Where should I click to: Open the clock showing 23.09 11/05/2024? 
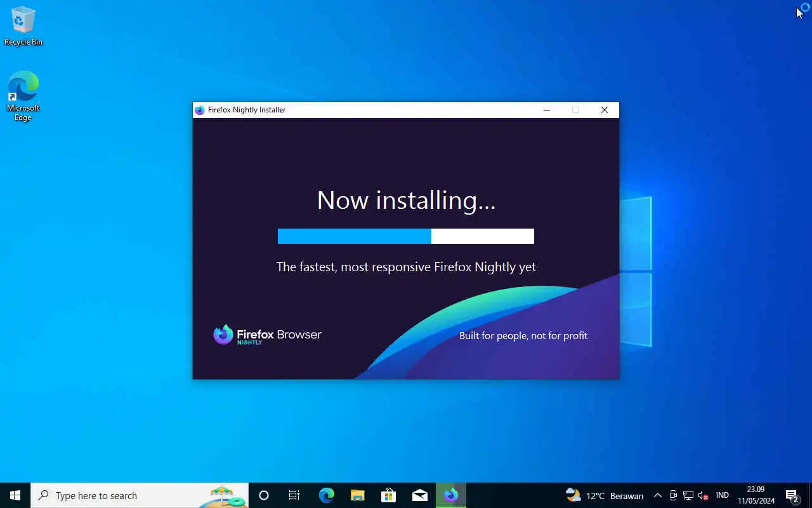click(x=756, y=495)
